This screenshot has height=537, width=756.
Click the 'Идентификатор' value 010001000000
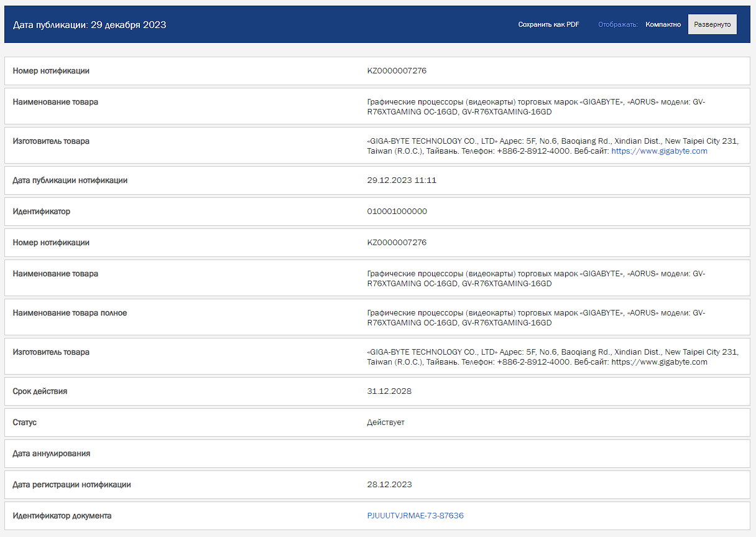[397, 212]
